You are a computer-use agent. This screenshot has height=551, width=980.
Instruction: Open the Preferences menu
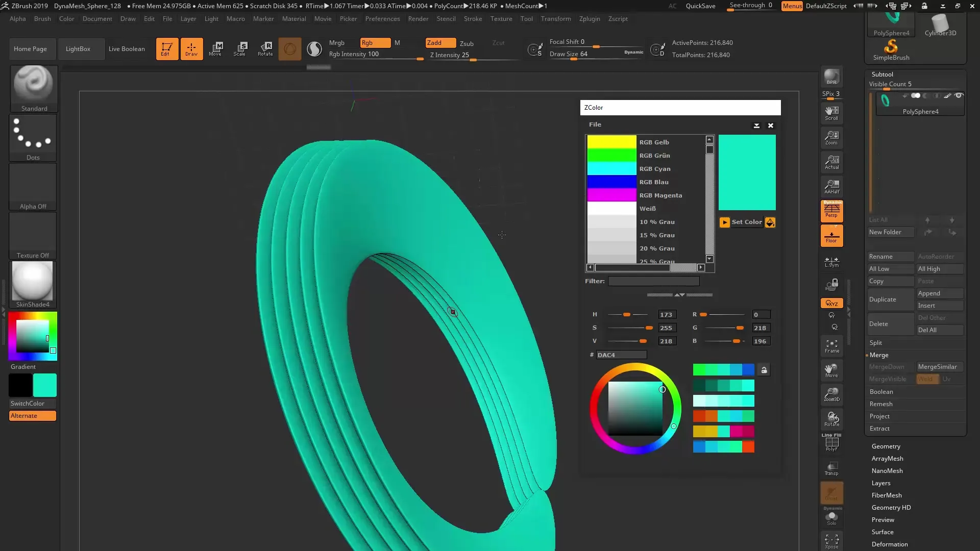[382, 19]
